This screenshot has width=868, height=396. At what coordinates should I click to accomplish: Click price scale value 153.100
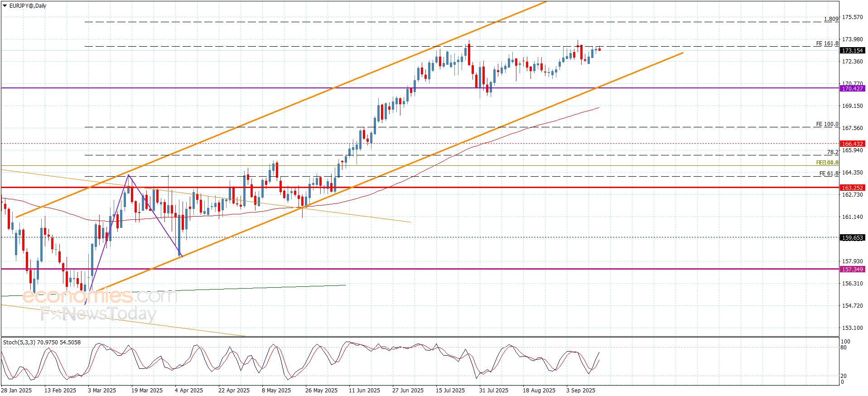852,328
